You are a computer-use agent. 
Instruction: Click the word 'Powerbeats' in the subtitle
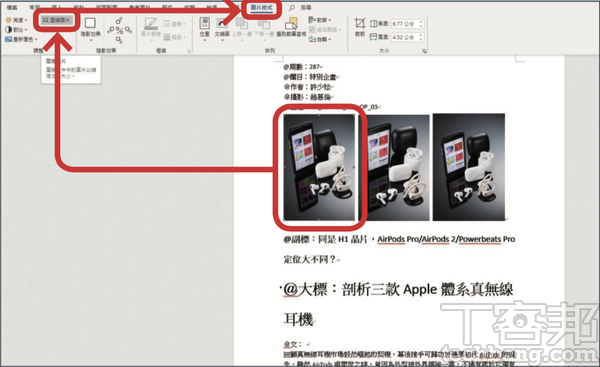point(480,240)
